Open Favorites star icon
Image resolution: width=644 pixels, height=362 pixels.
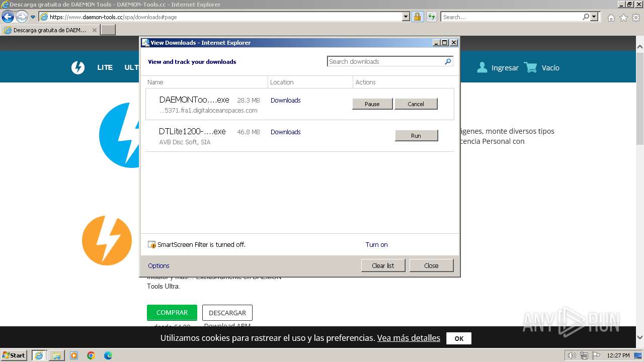[623, 18]
